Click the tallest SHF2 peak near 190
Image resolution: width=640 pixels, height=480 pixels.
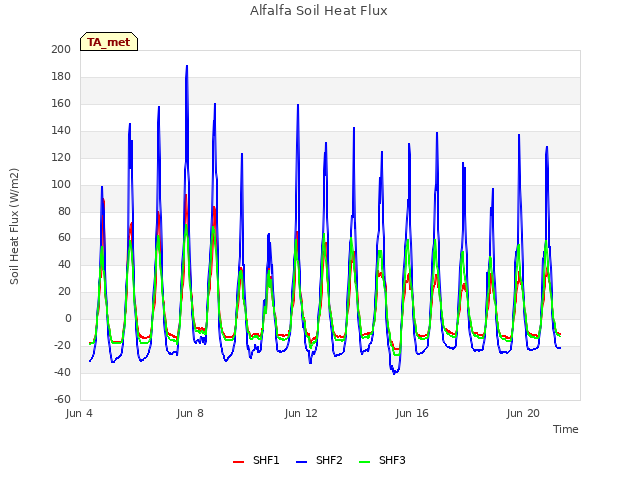187,66
